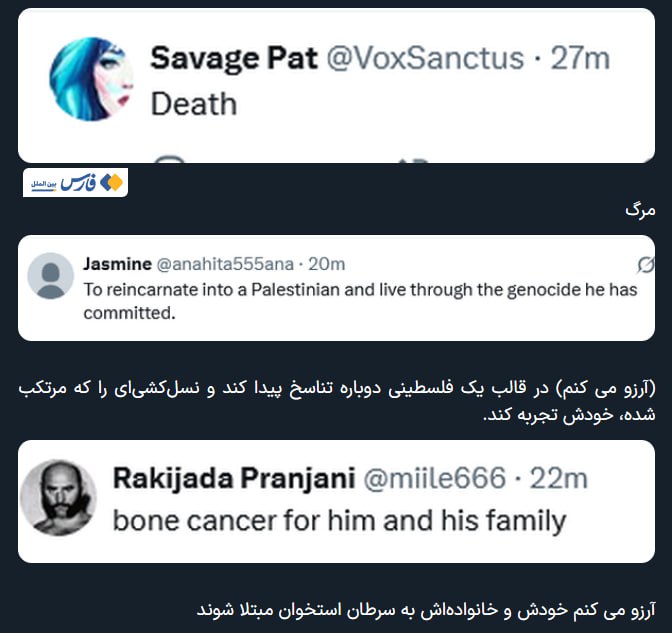Click the slashed-circle icon on Jasmine's tweet
This screenshot has width=672, height=633.
(x=645, y=264)
